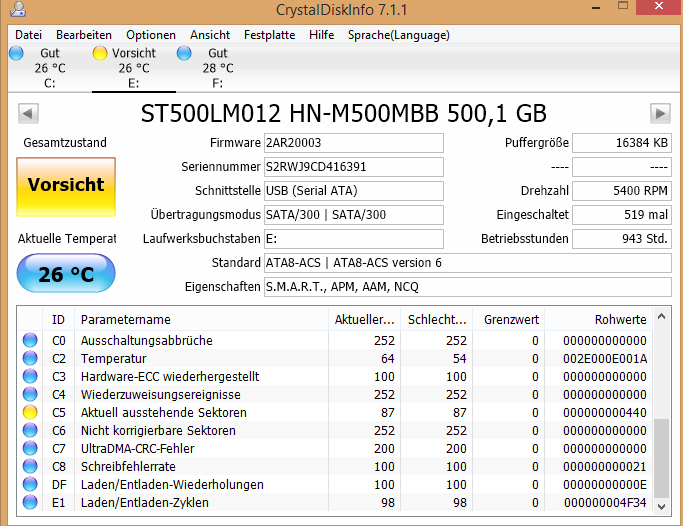Click blue status dot of C3 Hardware-ECC row

click(x=30, y=376)
